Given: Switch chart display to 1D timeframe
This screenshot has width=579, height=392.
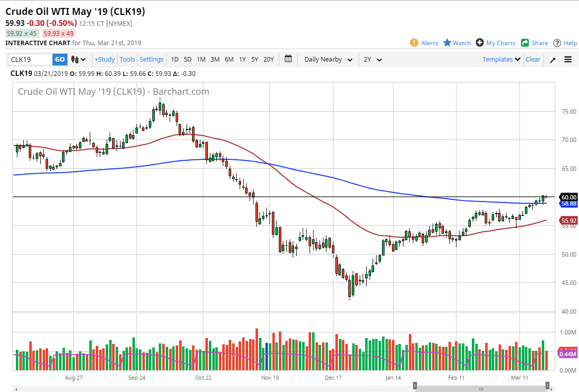Looking at the screenshot, I should 175,59.
